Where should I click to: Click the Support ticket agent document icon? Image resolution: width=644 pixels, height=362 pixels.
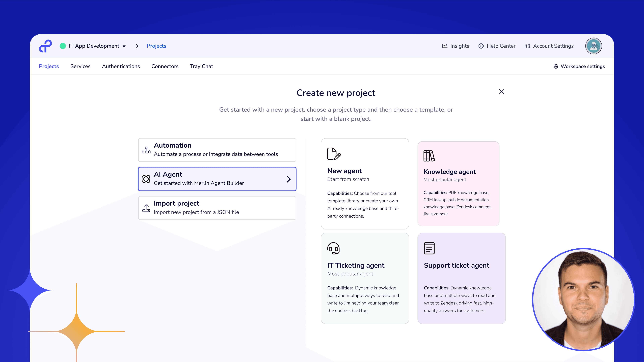(x=429, y=248)
